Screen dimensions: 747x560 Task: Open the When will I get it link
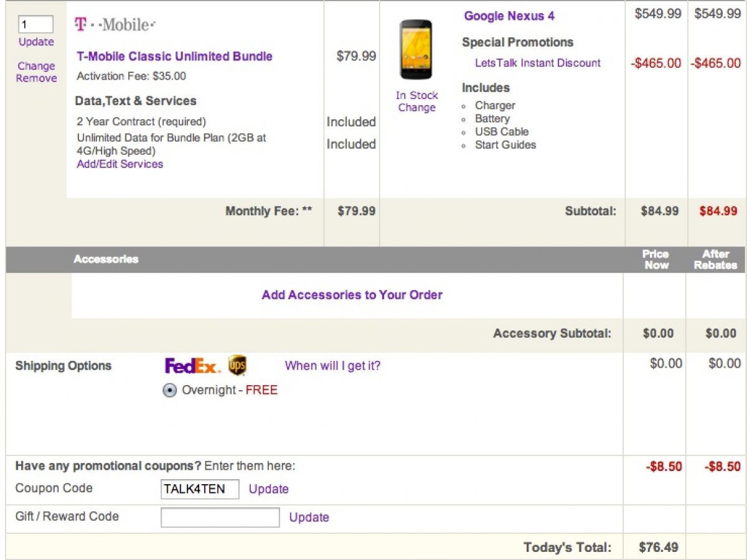click(x=332, y=366)
